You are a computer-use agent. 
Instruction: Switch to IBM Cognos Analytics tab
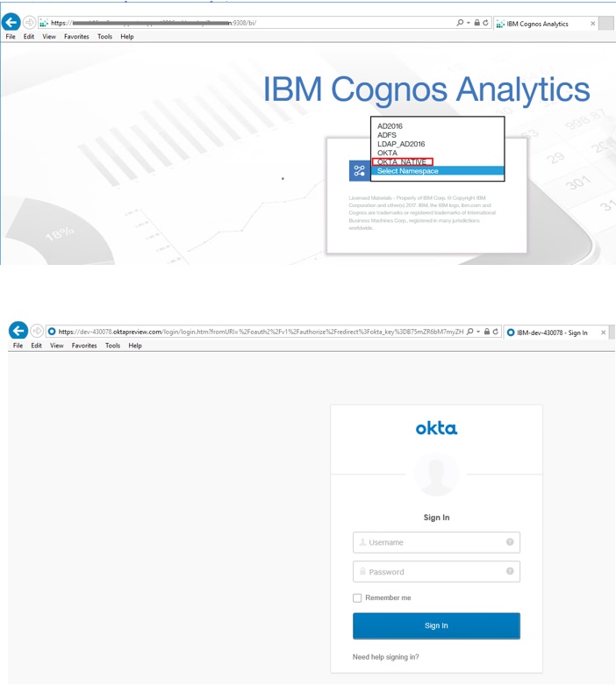click(x=545, y=24)
